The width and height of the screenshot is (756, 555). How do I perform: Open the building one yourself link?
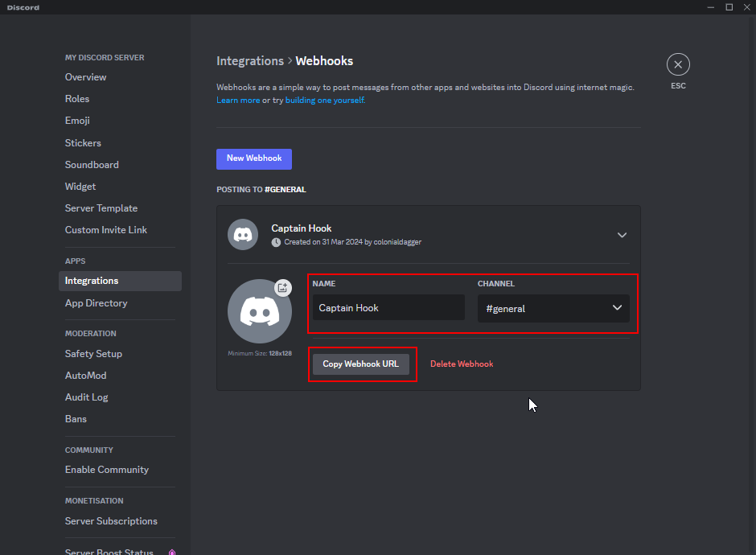point(325,101)
